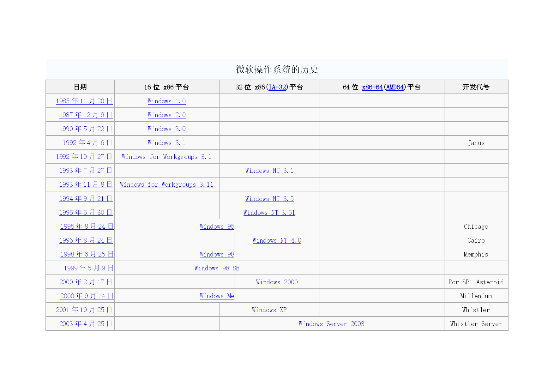Open the 1987年12月9日 date link
The height and width of the screenshot is (392, 554).
[86, 115]
